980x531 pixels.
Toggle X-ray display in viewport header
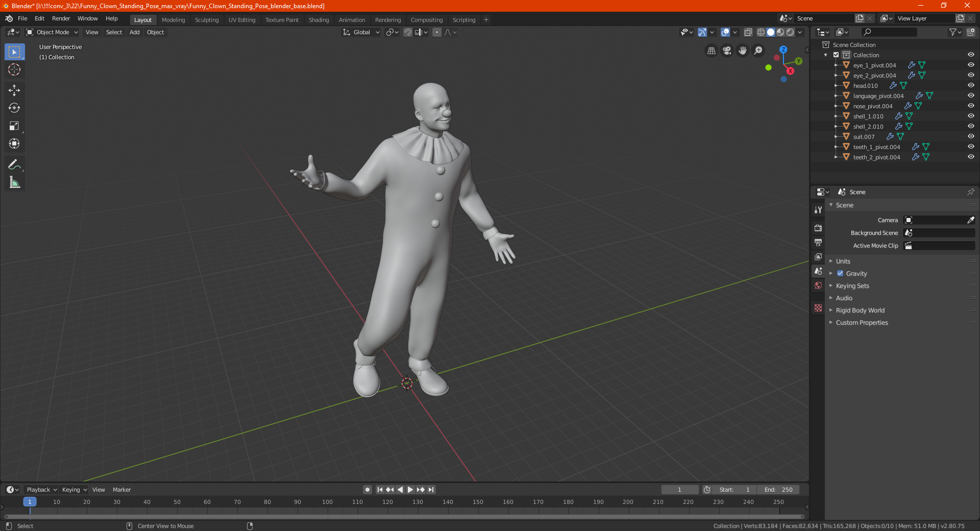point(748,32)
